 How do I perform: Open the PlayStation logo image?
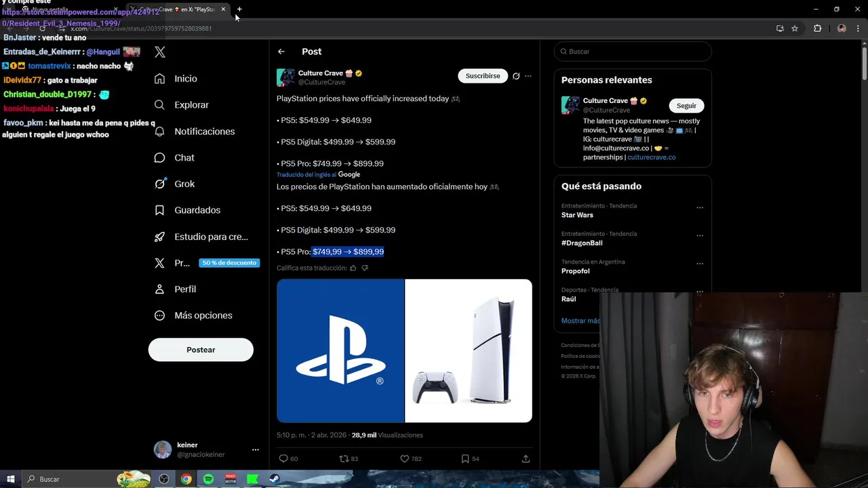pyautogui.click(x=340, y=351)
